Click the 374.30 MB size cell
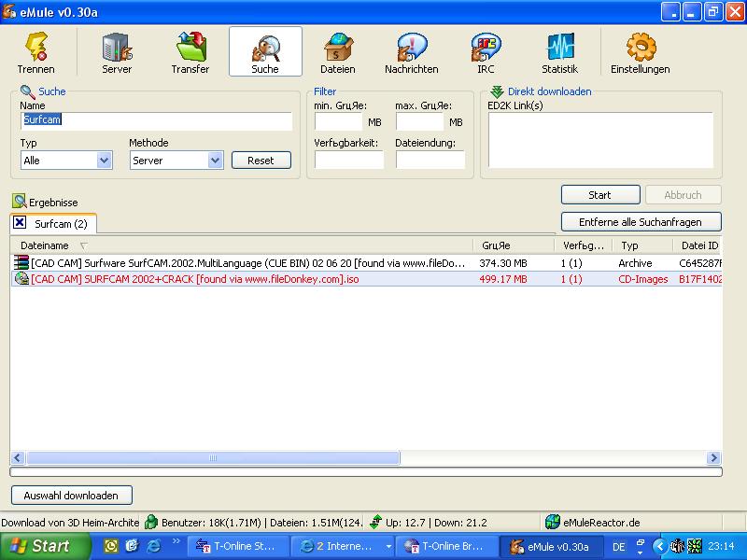This screenshot has height=560, width=747. [503, 263]
